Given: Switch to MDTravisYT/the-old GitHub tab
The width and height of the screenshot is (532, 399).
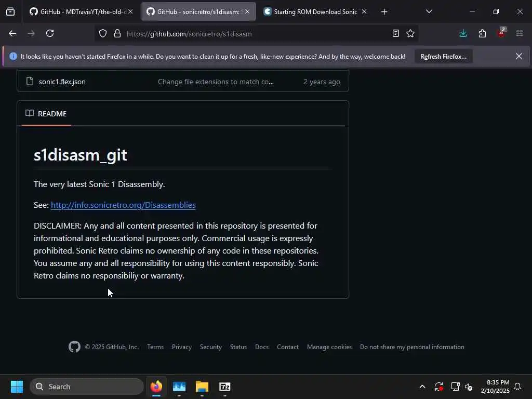Looking at the screenshot, I should pyautogui.click(x=82, y=12).
